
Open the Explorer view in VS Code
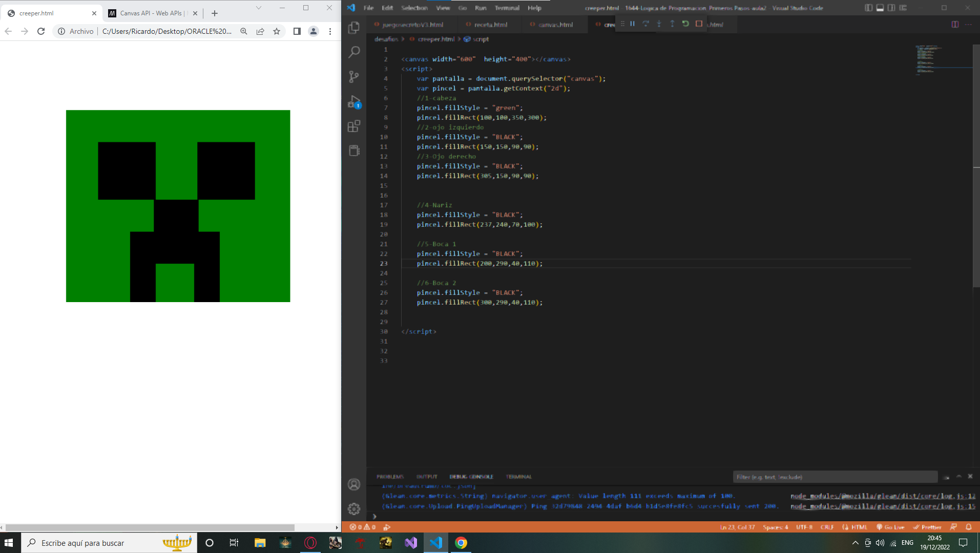(x=354, y=28)
